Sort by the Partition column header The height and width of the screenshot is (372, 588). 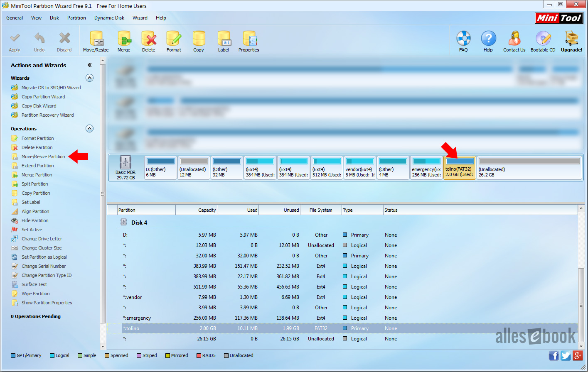point(146,210)
